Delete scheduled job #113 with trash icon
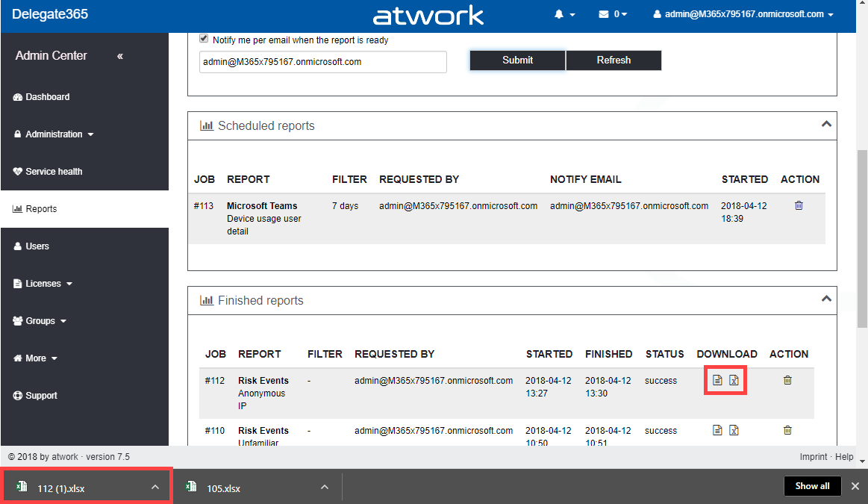868x504 pixels. click(x=799, y=205)
